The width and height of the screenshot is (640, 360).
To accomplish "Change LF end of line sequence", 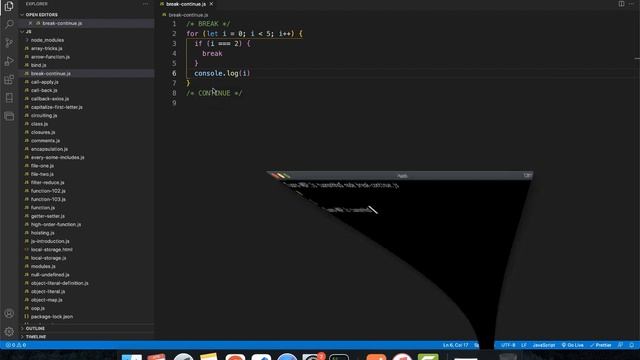I will pyautogui.click(x=524, y=345).
